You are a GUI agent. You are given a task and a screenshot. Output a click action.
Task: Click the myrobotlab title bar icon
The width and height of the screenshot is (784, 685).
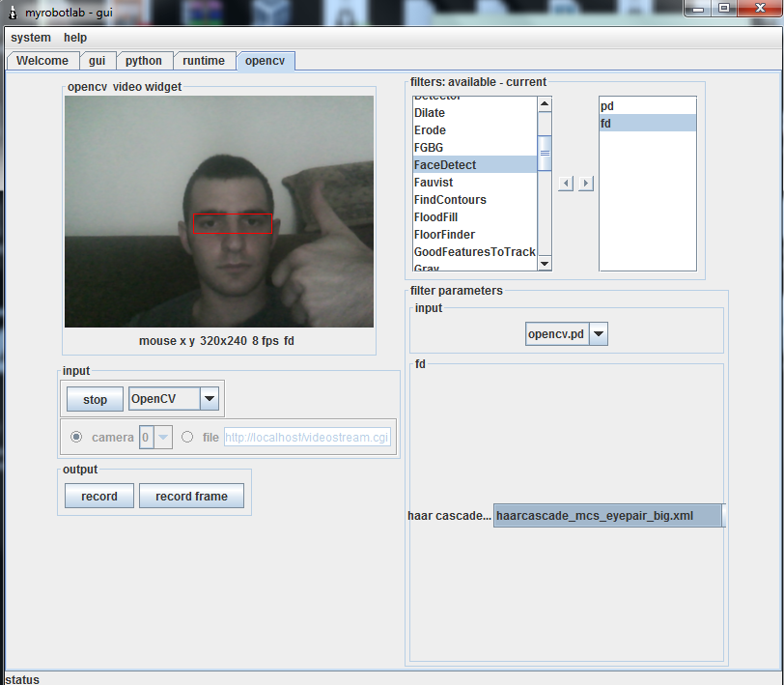pyautogui.click(x=13, y=13)
